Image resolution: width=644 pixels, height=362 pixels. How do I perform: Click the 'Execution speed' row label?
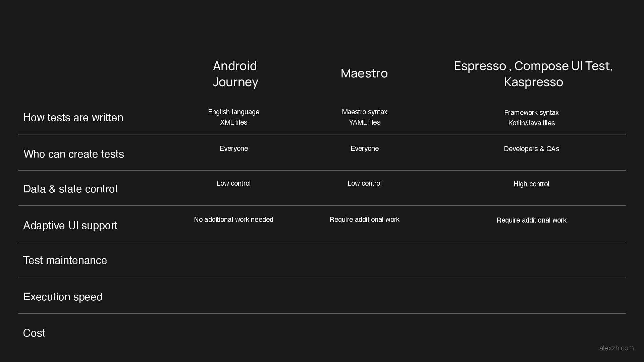coord(63,297)
